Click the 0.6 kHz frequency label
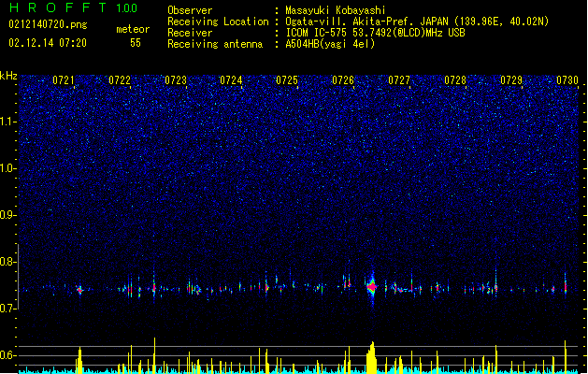The image size is (588, 374). tap(7, 355)
